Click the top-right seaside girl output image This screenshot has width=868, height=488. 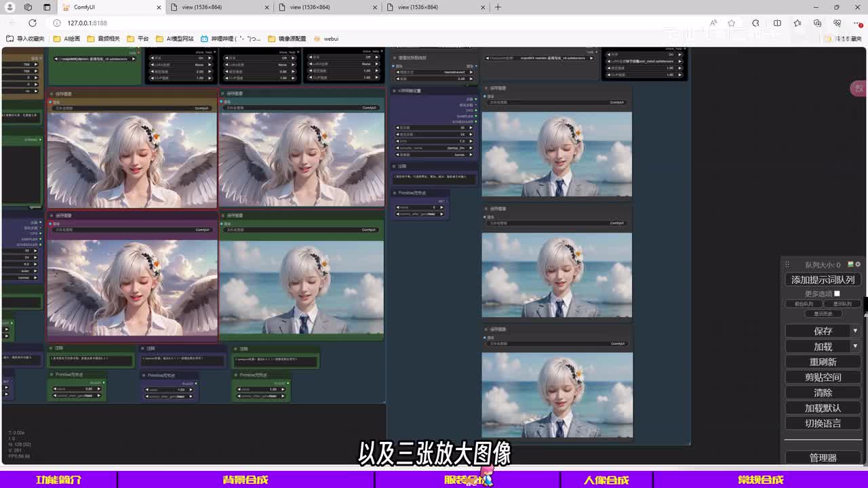[x=557, y=155]
